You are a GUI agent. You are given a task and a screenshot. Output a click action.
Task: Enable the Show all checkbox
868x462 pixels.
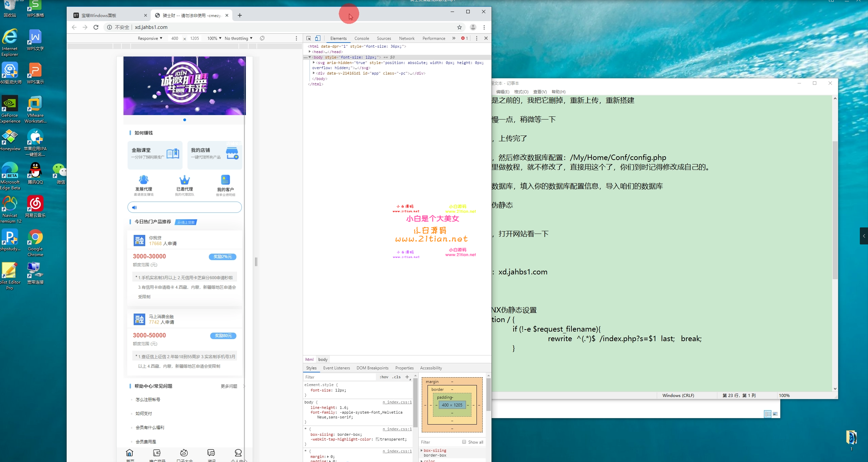point(464,442)
